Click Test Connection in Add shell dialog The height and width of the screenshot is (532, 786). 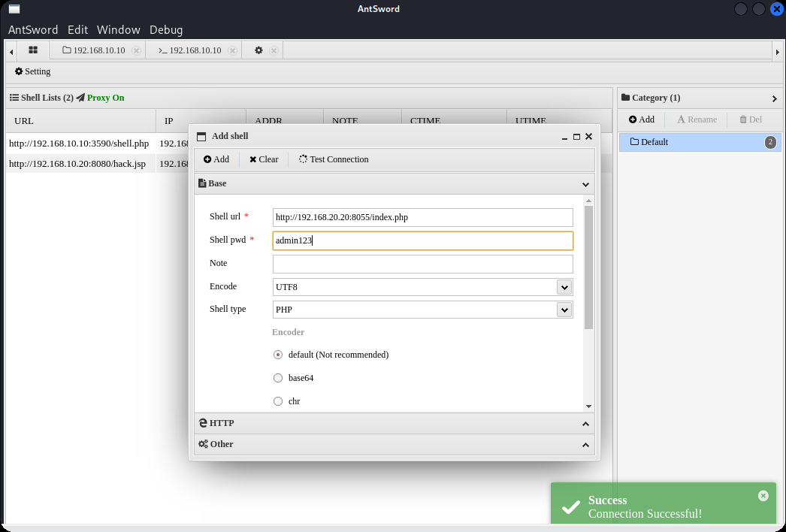(x=334, y=159)
